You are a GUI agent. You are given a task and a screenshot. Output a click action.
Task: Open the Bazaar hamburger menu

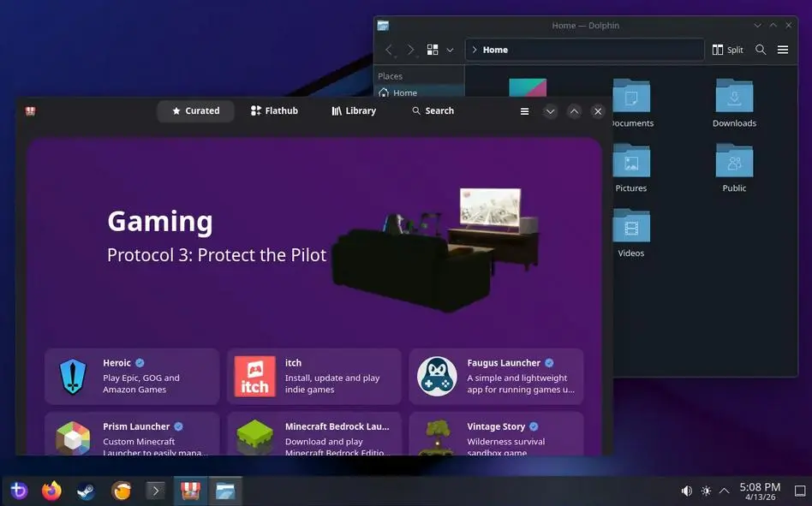pyautogui.click(x=524, y=111)
